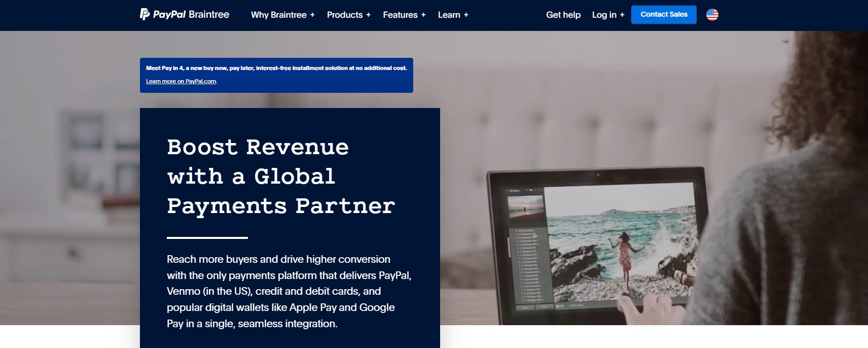
Task: Open the Get help link
Action: pos(563,15)
